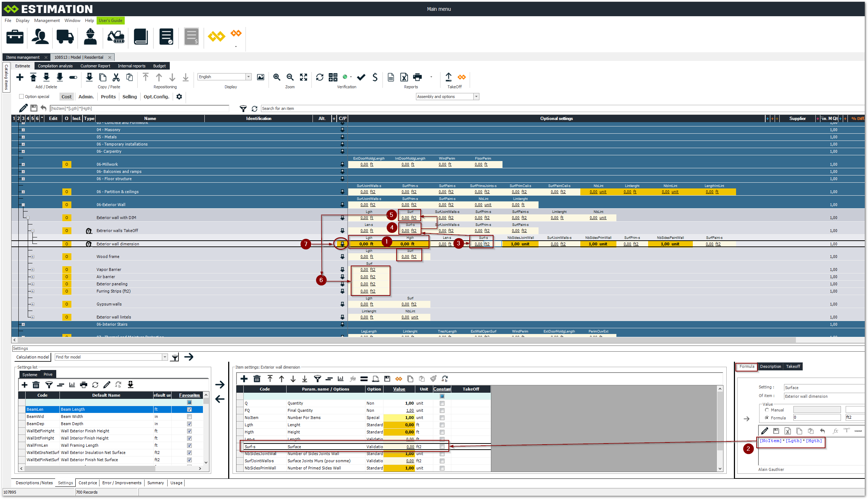Toggle Beam Width favourites checkbox

coord(189,416)
